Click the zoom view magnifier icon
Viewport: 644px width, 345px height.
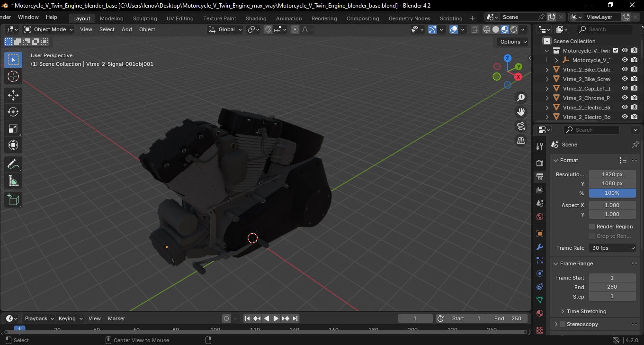click(521, 98)
